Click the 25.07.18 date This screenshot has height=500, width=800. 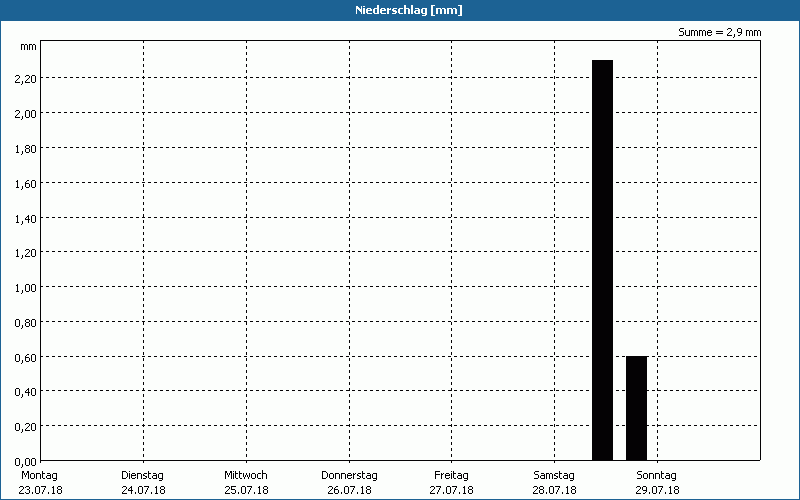246,490
